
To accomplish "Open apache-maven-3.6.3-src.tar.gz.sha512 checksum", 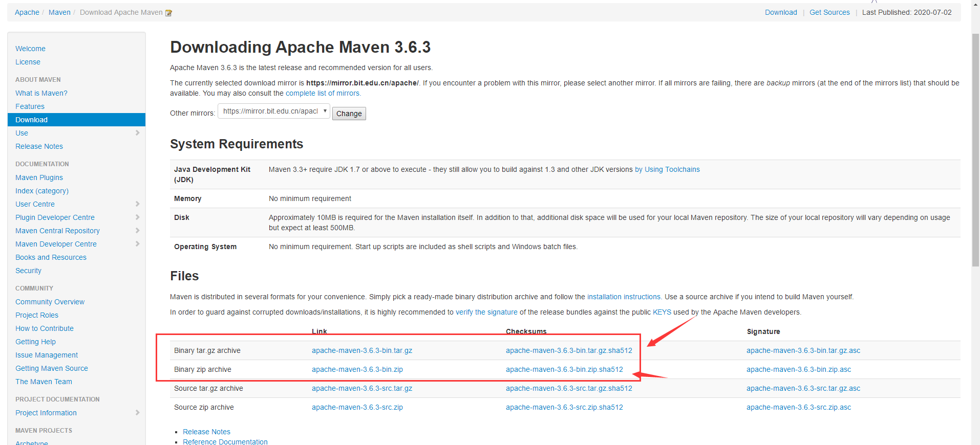I will pos(569,388).
